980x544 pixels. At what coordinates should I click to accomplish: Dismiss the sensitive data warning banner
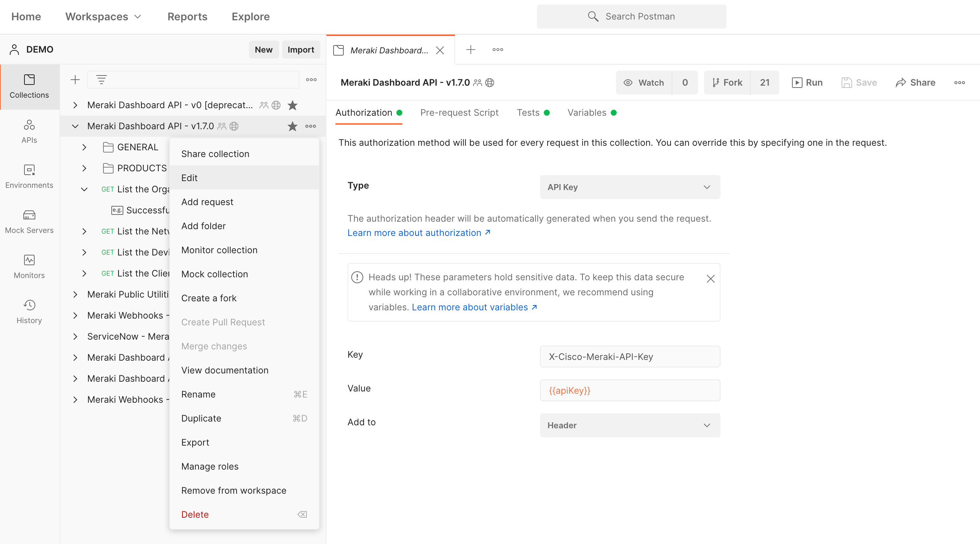tap(710, 279)
